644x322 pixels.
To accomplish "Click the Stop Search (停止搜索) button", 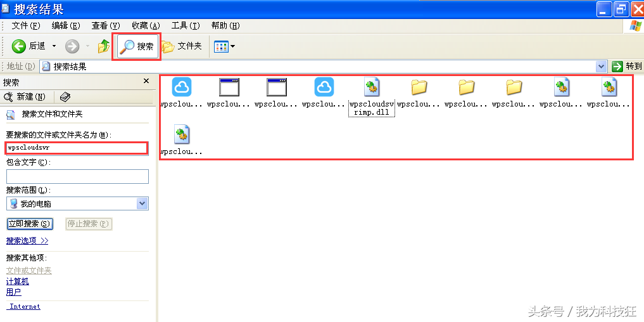I will point(89,224).
